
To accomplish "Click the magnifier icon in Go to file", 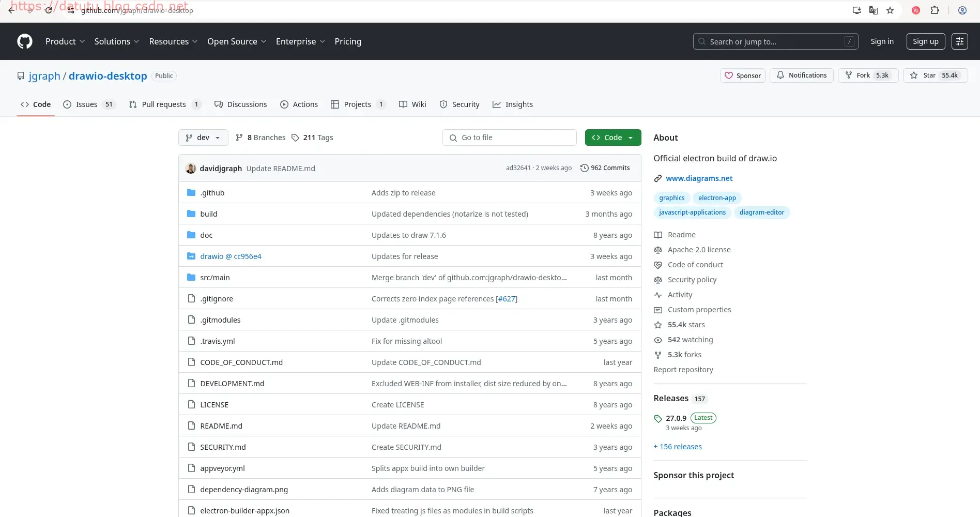I will point(453,138).
